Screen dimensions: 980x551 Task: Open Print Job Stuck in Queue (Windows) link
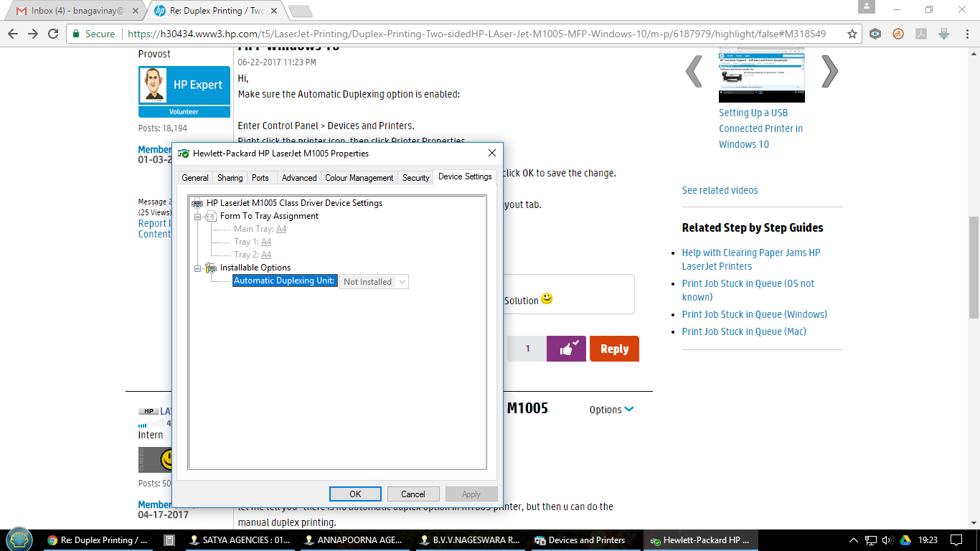coord(754,314)
